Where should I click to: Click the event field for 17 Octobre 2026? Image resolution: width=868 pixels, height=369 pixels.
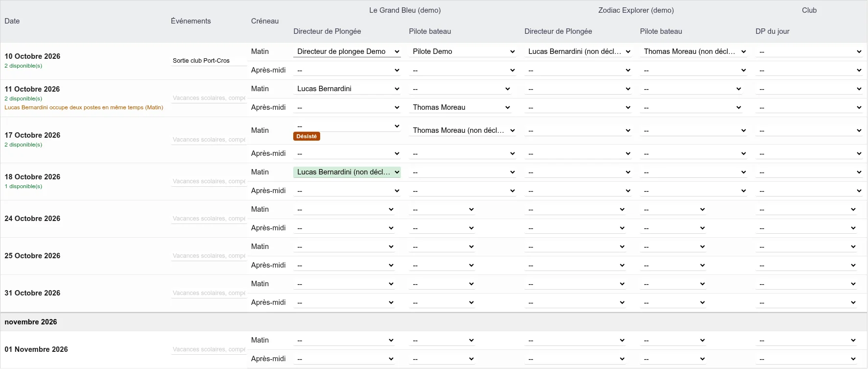click(x=209, y=140)
